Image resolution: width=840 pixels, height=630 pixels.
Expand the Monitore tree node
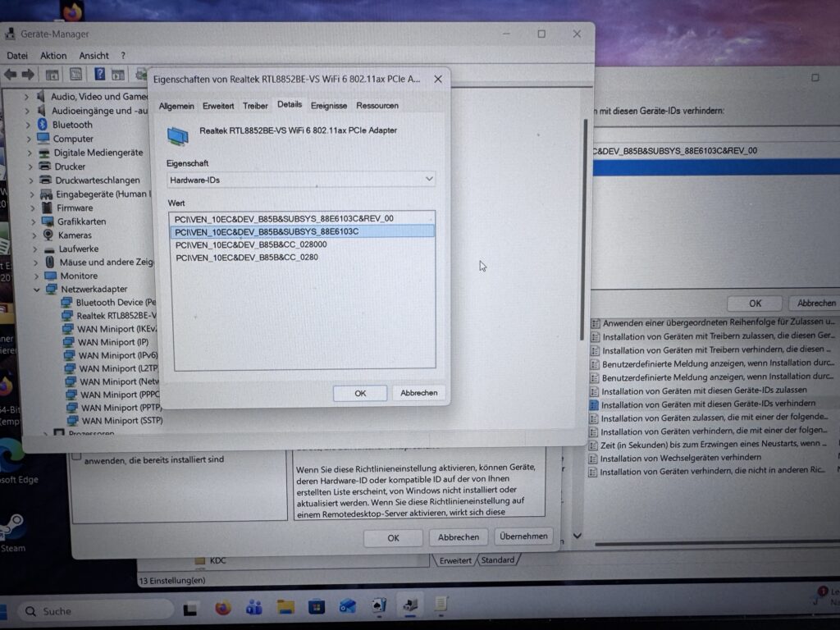click(x=35, y=276)
